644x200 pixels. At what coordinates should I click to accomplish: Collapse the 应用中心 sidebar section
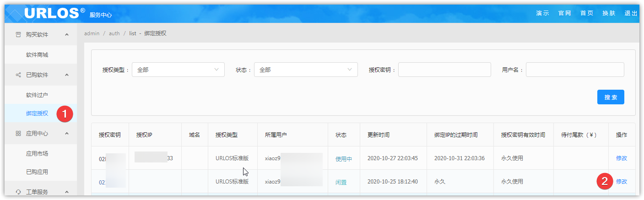[x=67, y=134]
